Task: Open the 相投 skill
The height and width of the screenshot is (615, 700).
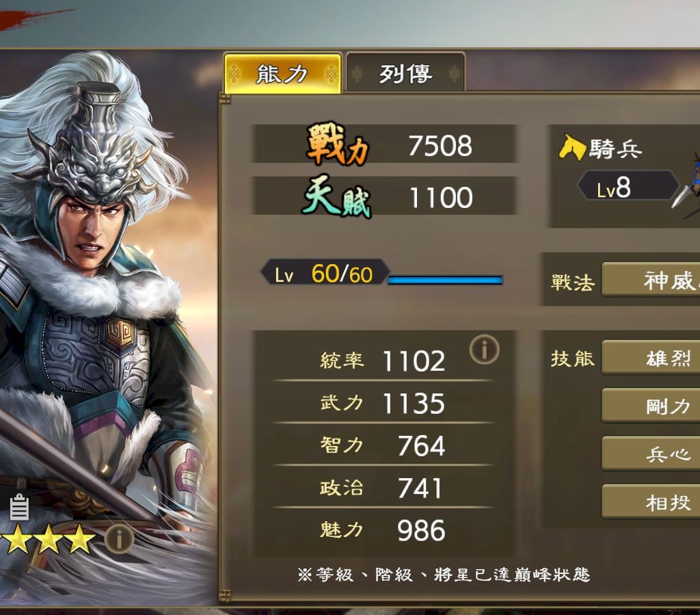Action: point(651,502)
